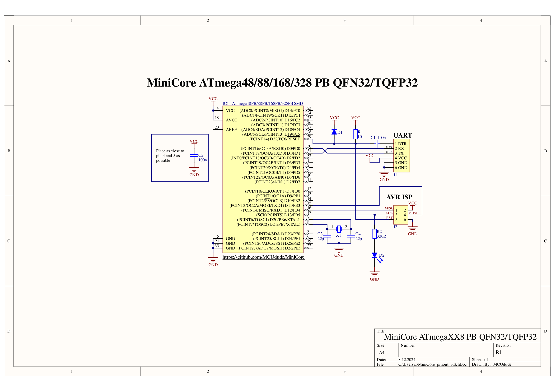Click the X1 crystal symbol
The height and width of the screenshot is (392, 555).
339,229
